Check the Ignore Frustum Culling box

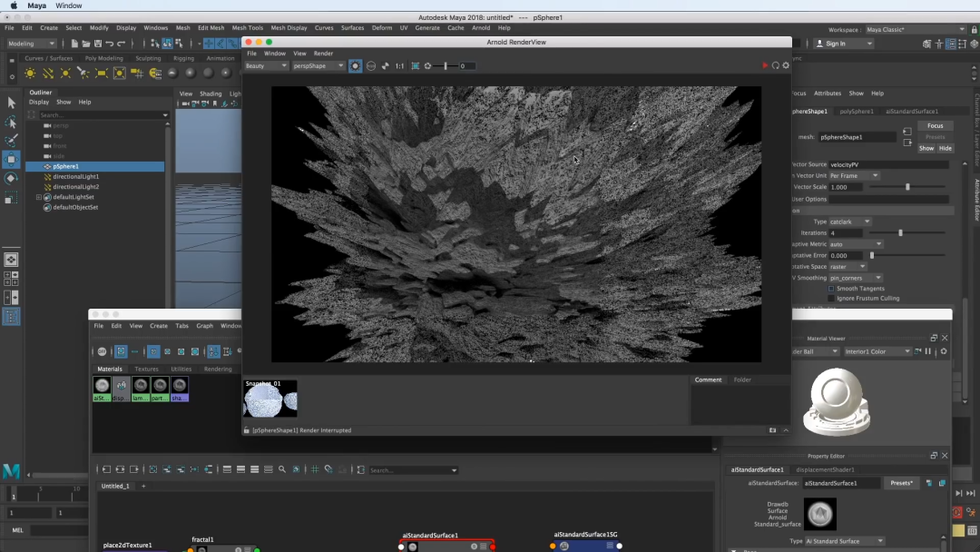831,299
